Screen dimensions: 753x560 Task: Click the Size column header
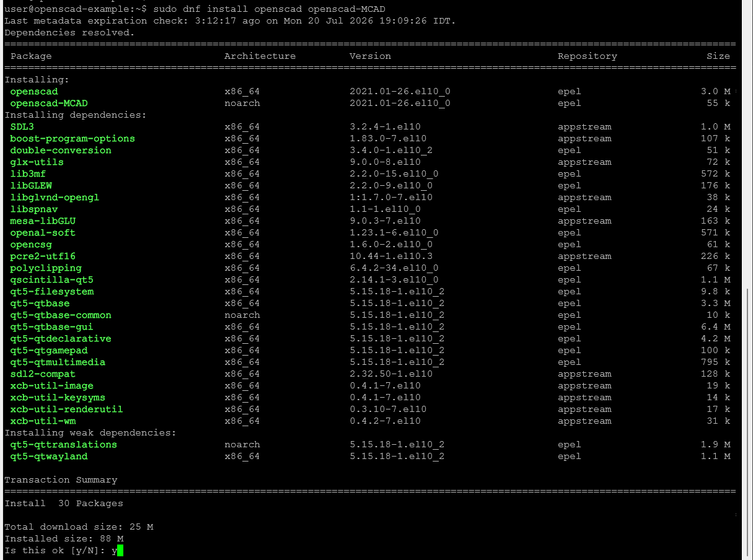coord(718,56)
